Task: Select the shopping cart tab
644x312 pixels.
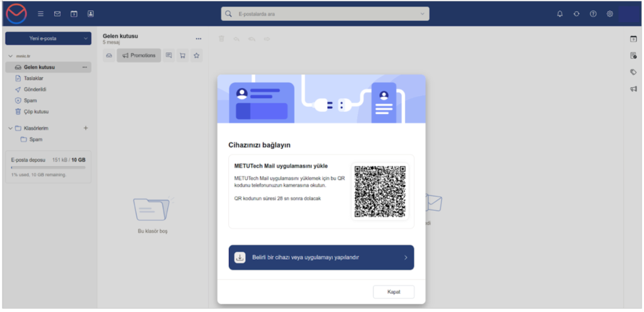Action: click(182, 55)
